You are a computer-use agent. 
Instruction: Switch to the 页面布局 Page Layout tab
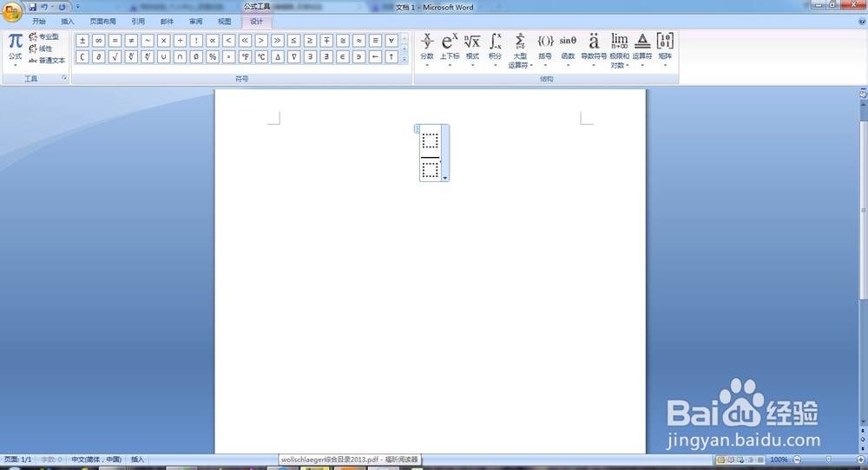(103, 22)
